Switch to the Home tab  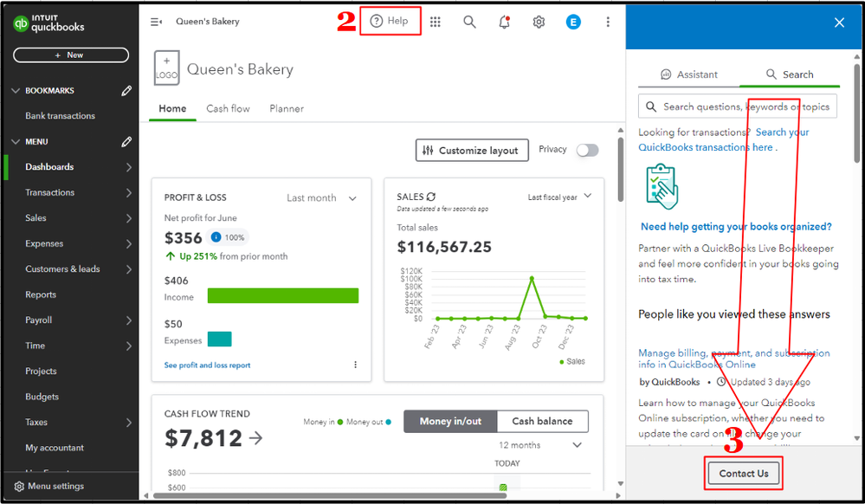[172, 109]
